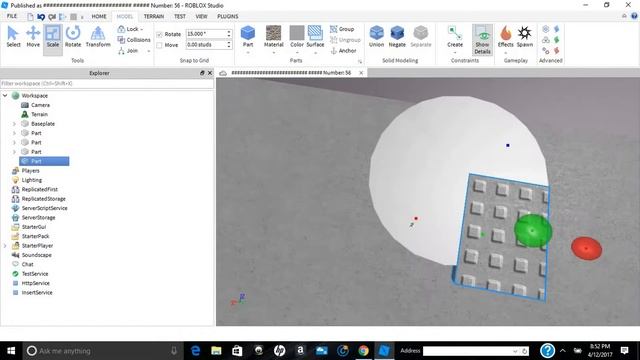Expand the Baseplate node
This screenshot has height=360, width=640.
click(14, 124)
